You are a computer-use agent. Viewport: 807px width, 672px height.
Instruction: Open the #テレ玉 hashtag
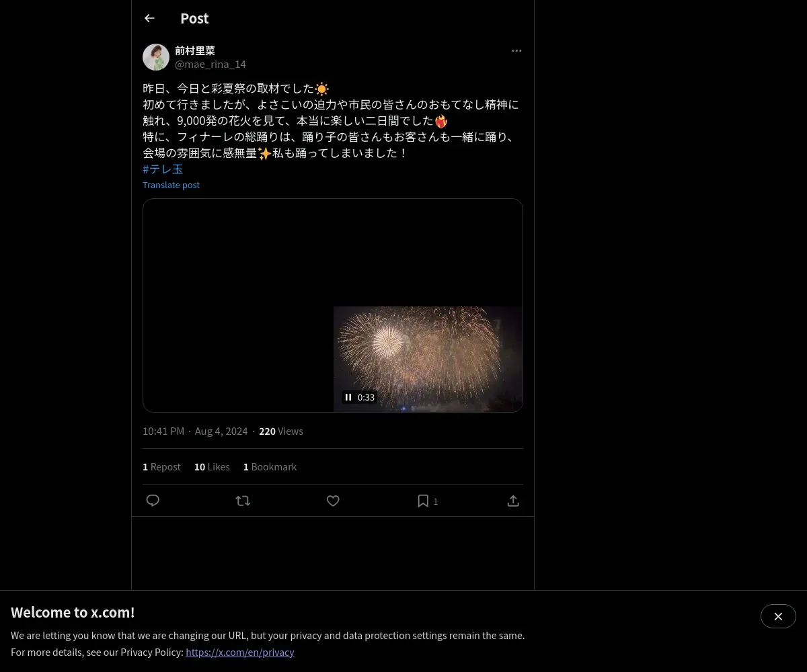tap(163, 169)
